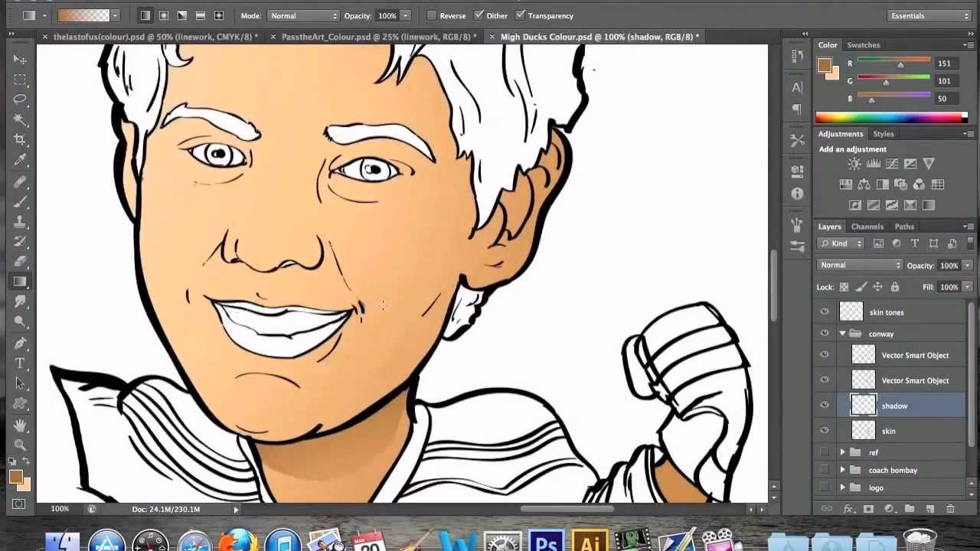
Task: Collapse the conway layer group
Action: [x=842, y=333]
